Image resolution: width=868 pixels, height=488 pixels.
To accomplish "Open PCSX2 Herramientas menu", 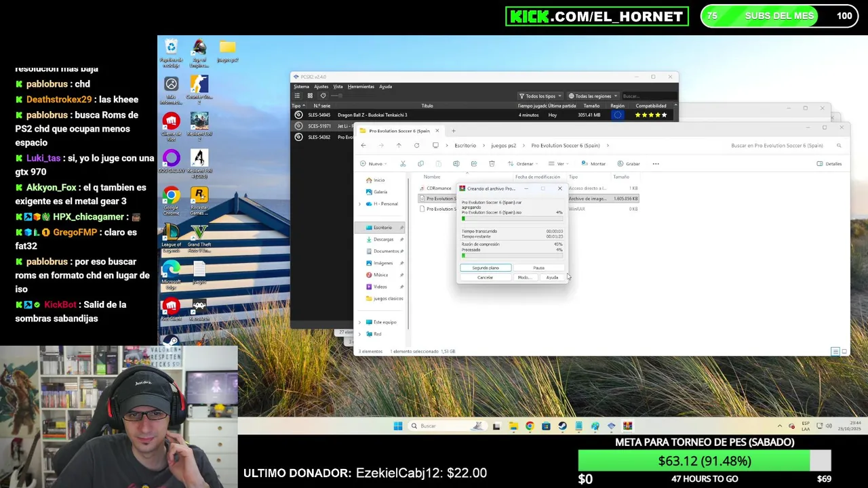I will point(361,86).
